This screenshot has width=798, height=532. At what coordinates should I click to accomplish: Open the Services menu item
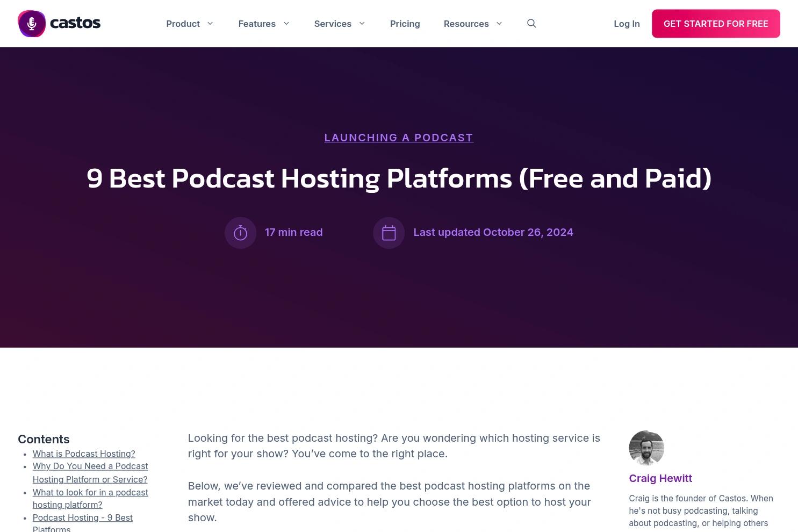[x=333, y=24]
